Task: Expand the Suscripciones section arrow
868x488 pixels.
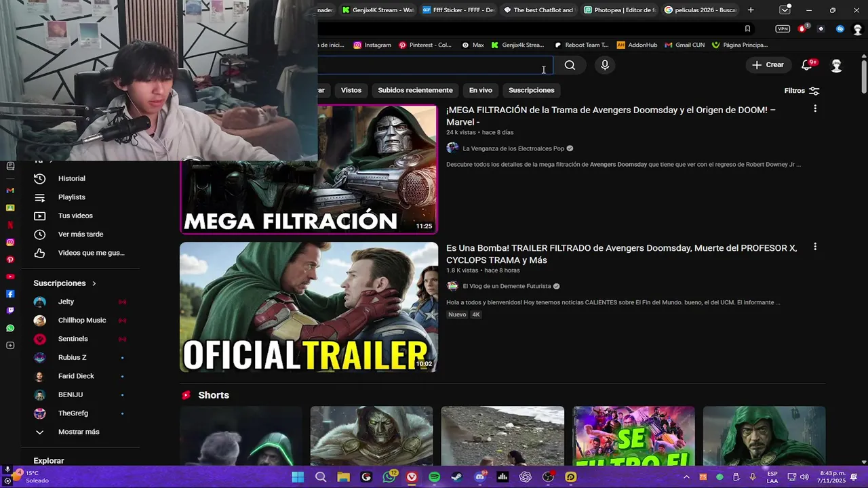Action: pyautogui.click(x=94, y=283)
